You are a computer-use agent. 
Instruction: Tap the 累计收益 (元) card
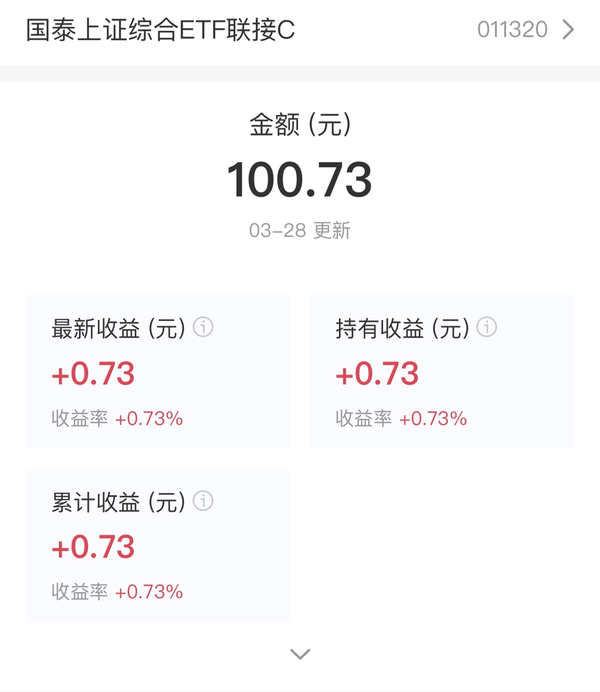pos(158,545)
